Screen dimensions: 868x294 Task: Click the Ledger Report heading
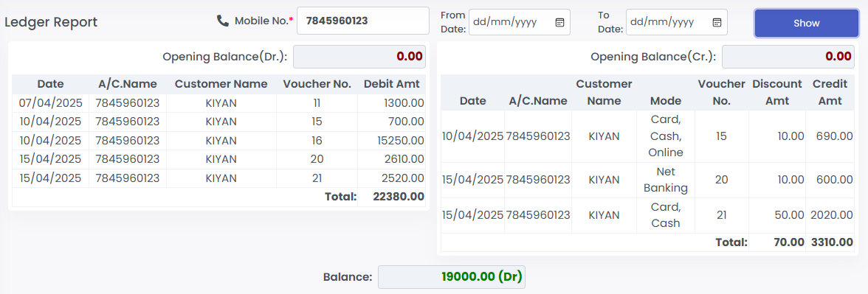tap(51, 22)
